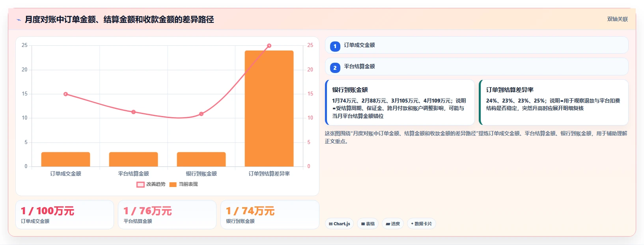Click the trend line point at peak 25
This screenshot has height=245, width=644.
tap(269, 46)
